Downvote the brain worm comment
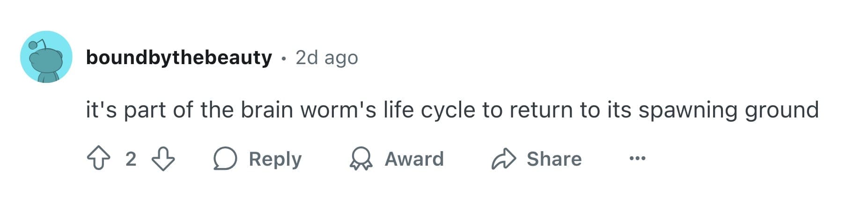This screenshot has height=205, width=868. [x=163, y=159]
